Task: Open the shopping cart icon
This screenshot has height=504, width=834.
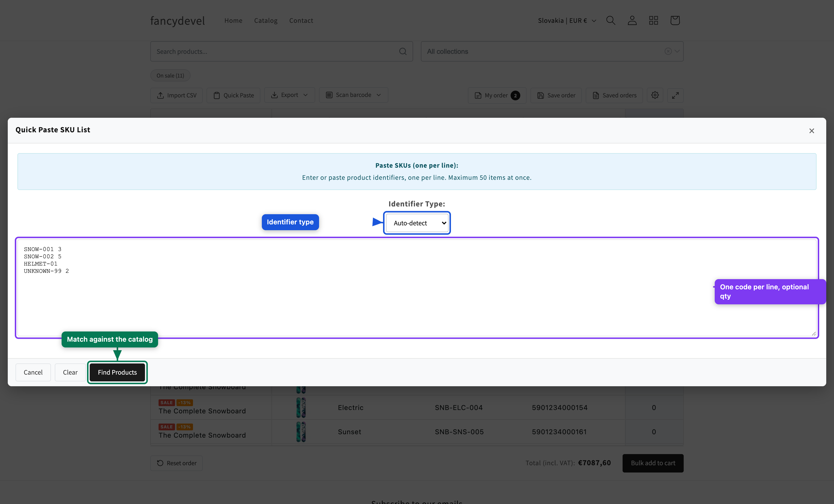Action: 675,20
